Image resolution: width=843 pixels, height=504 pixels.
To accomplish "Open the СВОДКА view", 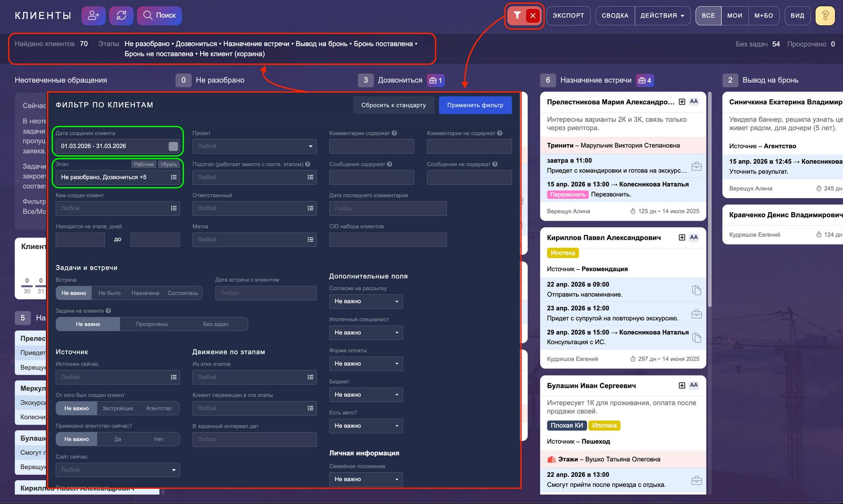I will click(615, 16).
